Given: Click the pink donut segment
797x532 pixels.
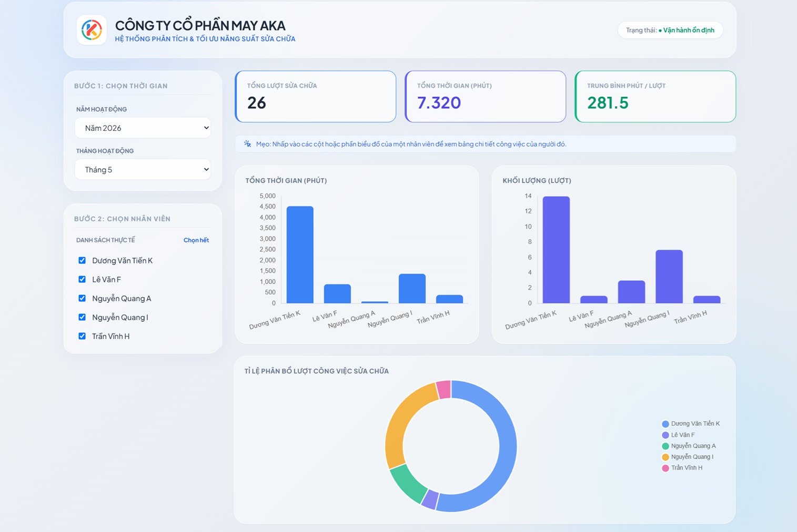Looking at the screenshot, I should pyautogui.click(x=444, y=390).
